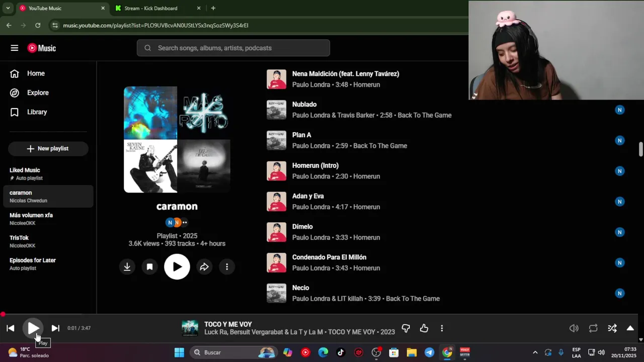Click the caramon playlist cover art
644x362 pixels.
pos(177,139)
